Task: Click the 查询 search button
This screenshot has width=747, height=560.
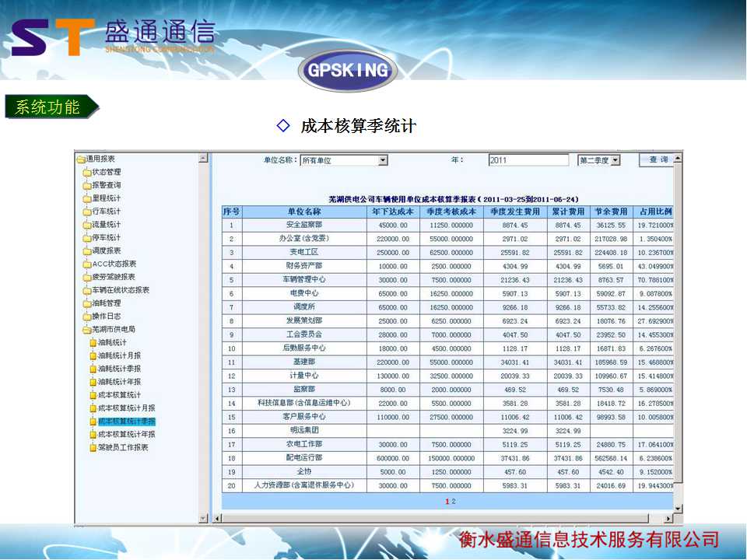Action: tap(657, 159)
